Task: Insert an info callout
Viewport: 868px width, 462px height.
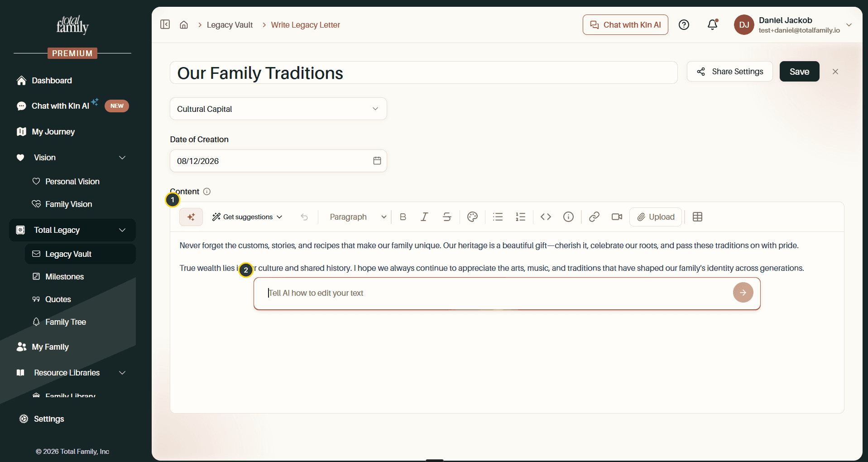Action: click(x=568, y=217)
